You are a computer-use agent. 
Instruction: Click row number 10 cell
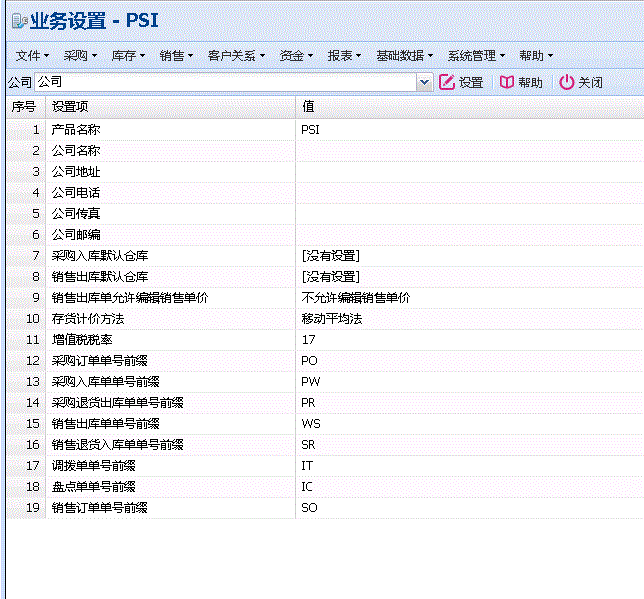25,318
